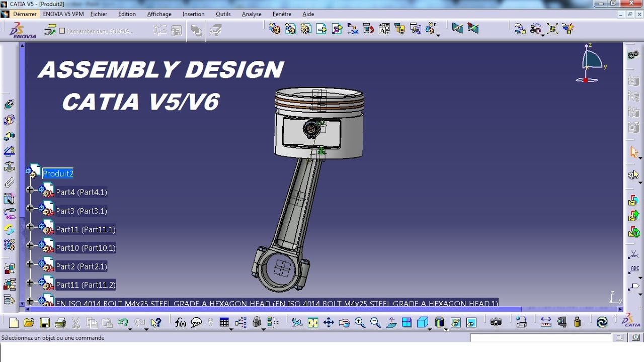Click the Fix Component anchor icon
Screen dimensions: 644x362
tap(9, 167)
